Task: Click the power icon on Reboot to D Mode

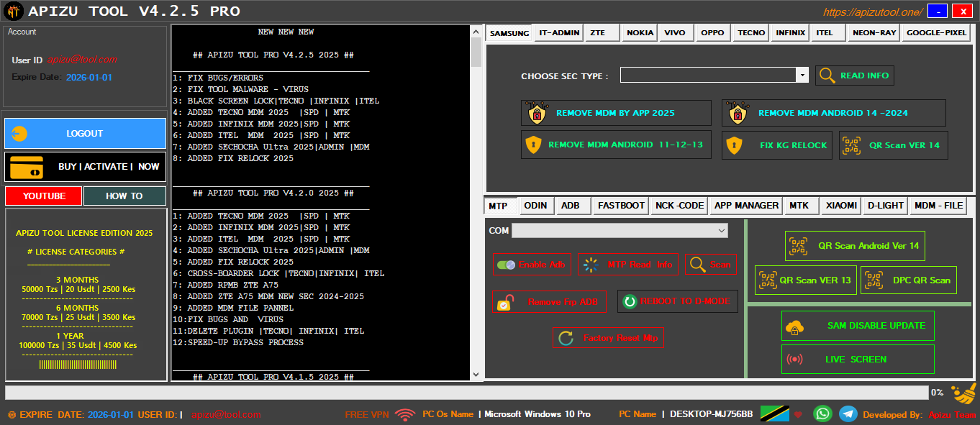Action: pyautogui.click(x=630, y=302)
